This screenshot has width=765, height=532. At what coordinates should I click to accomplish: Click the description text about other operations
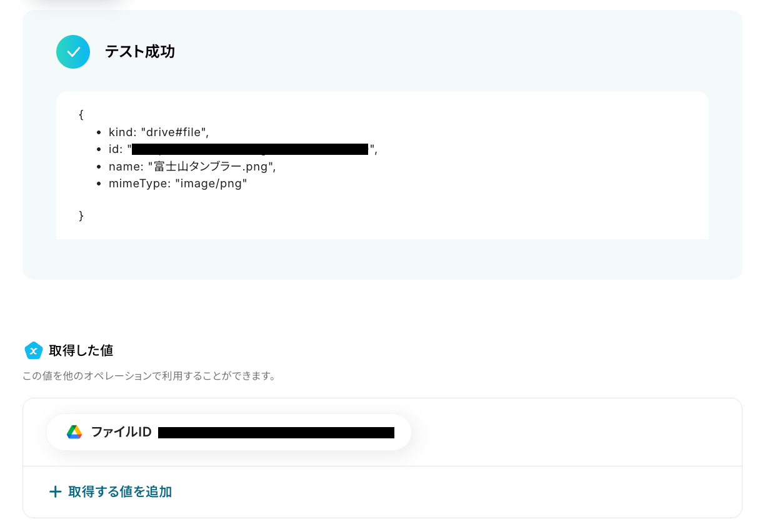click(x=149, y=376)
